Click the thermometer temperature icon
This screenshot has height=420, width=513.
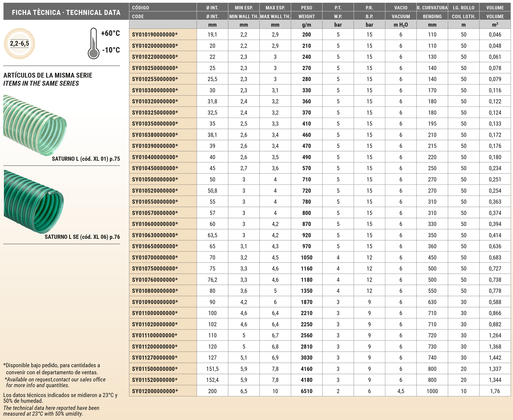point(94,44)
